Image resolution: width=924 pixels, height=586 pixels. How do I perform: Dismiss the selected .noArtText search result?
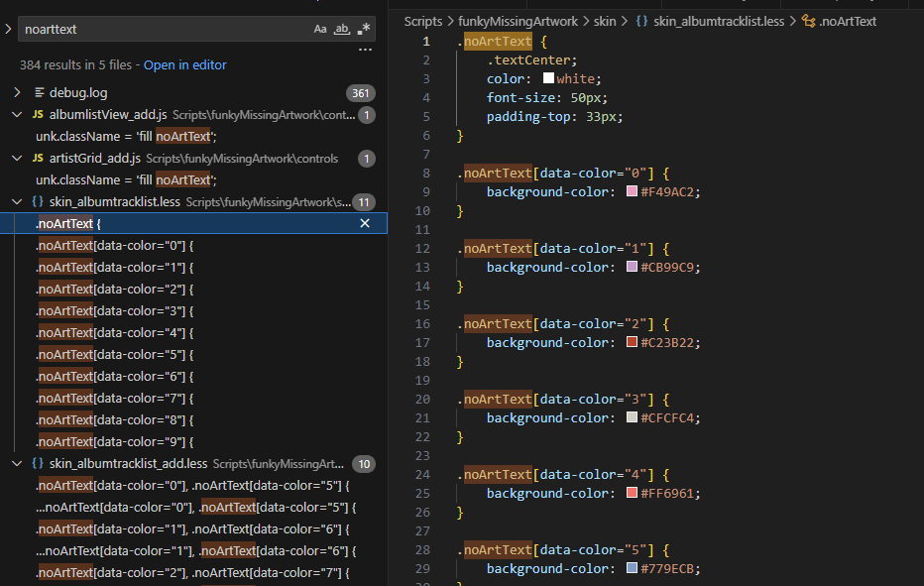point(365,224)
